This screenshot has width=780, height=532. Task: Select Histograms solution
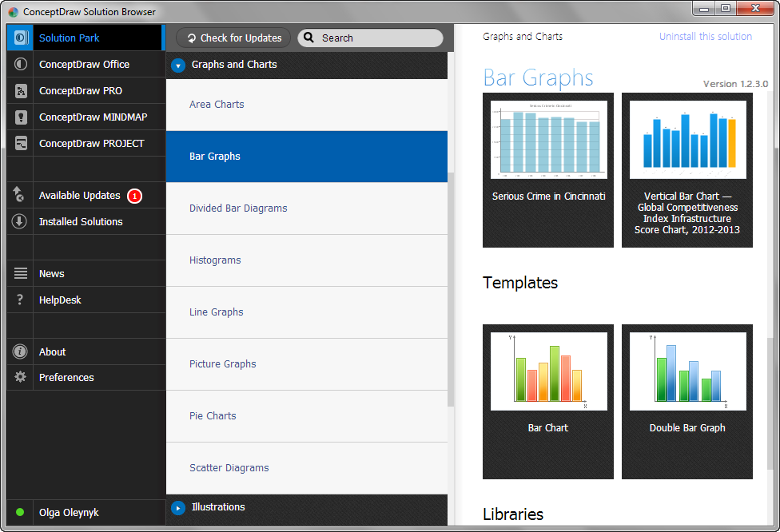pos(306,260)
